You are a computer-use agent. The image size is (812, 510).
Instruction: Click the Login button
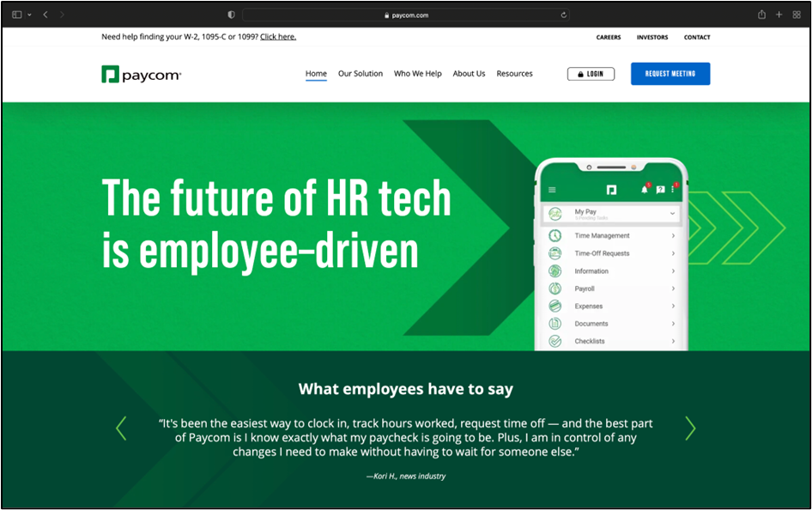click(x=591, y=74)
